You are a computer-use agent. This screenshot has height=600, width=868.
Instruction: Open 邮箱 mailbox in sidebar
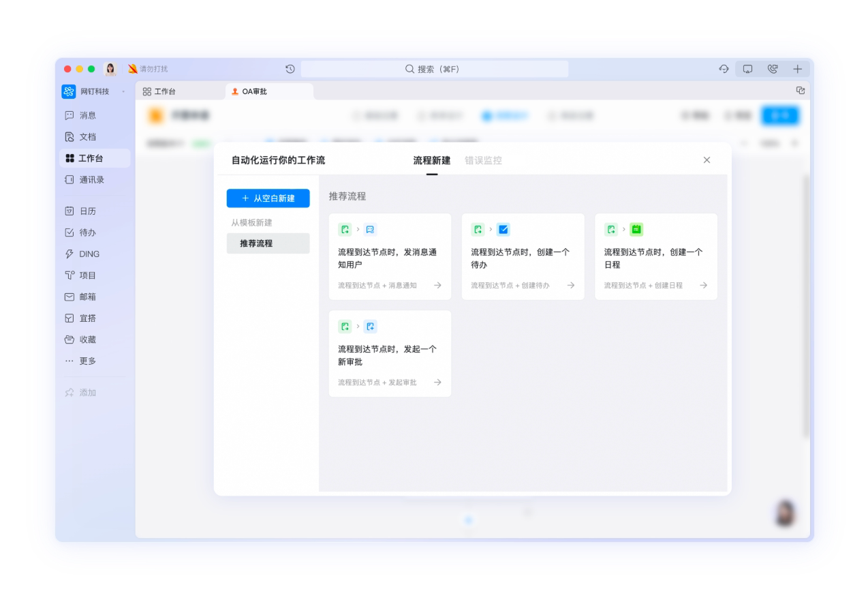coord(87,297)
